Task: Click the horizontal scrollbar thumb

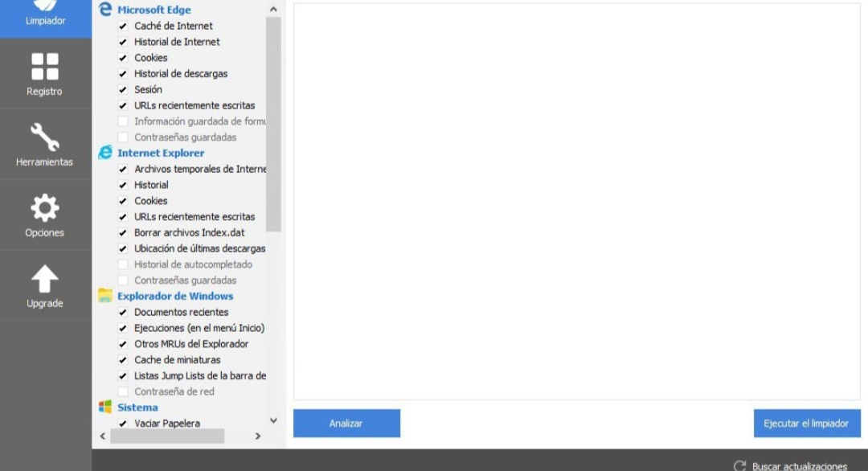Action: coord(167,436)
